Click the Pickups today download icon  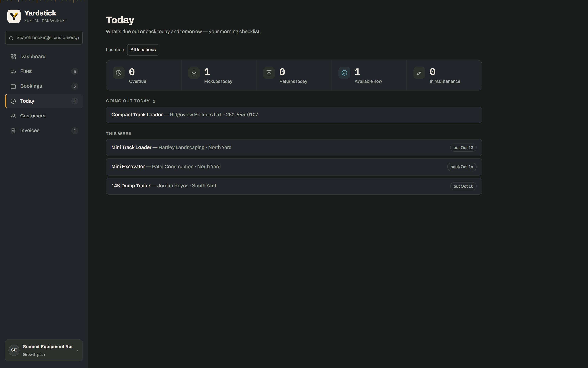tap(194, 73)
